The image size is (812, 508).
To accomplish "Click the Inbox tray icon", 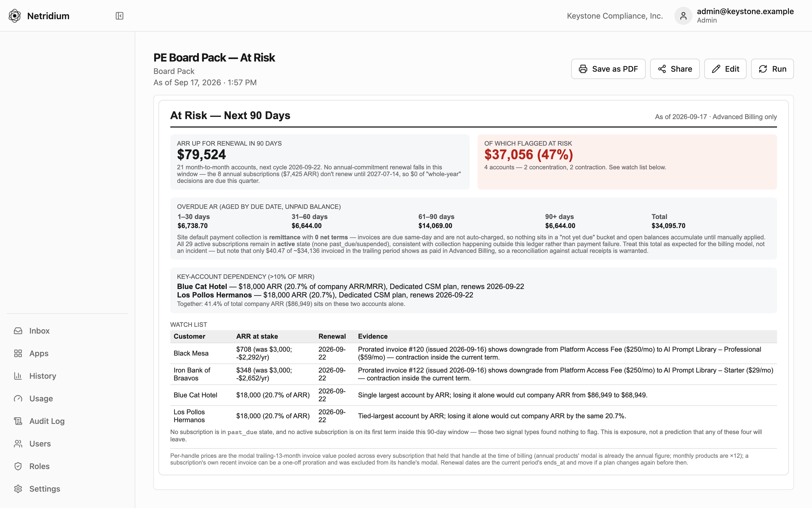I will [18, 331].
